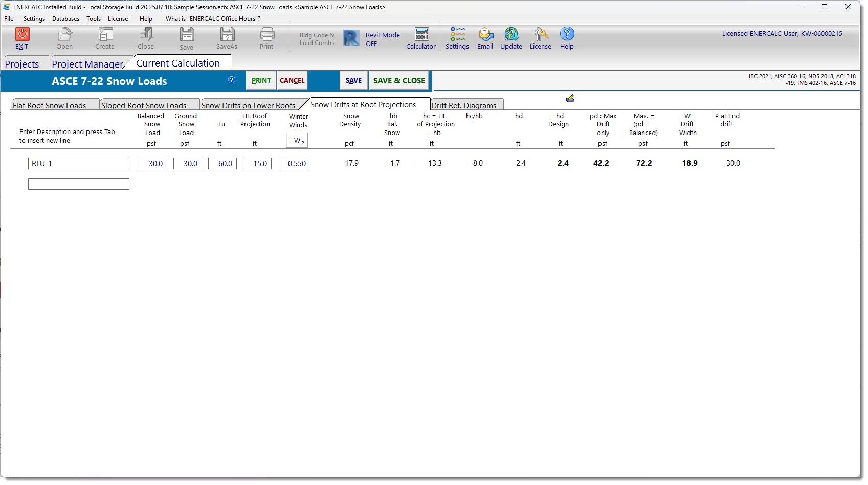Click the Create toolbar icon
The image size is (868, 485).
pos(105,34)
